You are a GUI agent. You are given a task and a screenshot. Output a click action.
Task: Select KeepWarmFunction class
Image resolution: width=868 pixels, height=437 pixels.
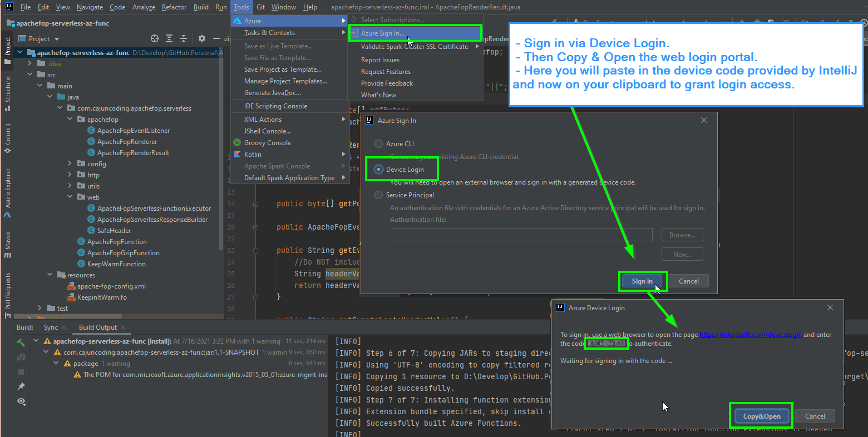(x=116, y=264)
